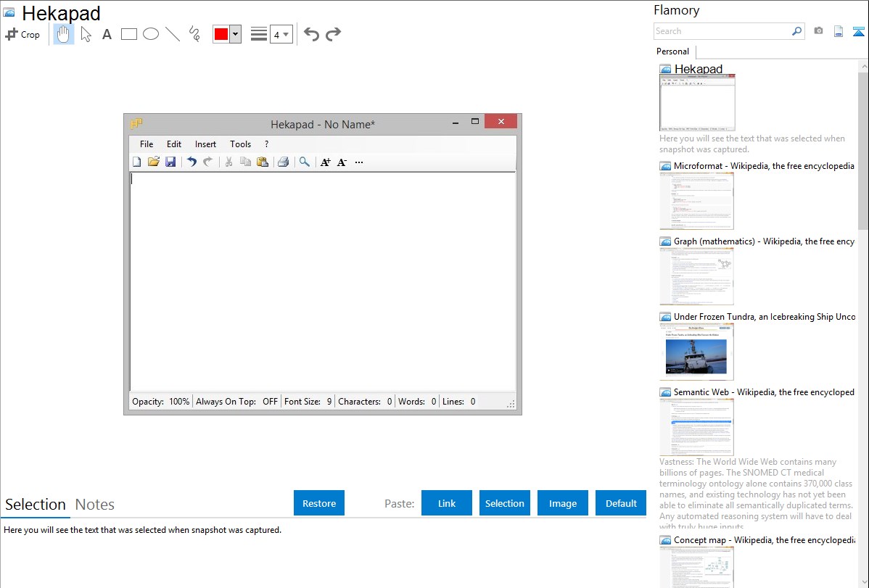Undo the last annotation
869x588 pixels.
[311, 34]
